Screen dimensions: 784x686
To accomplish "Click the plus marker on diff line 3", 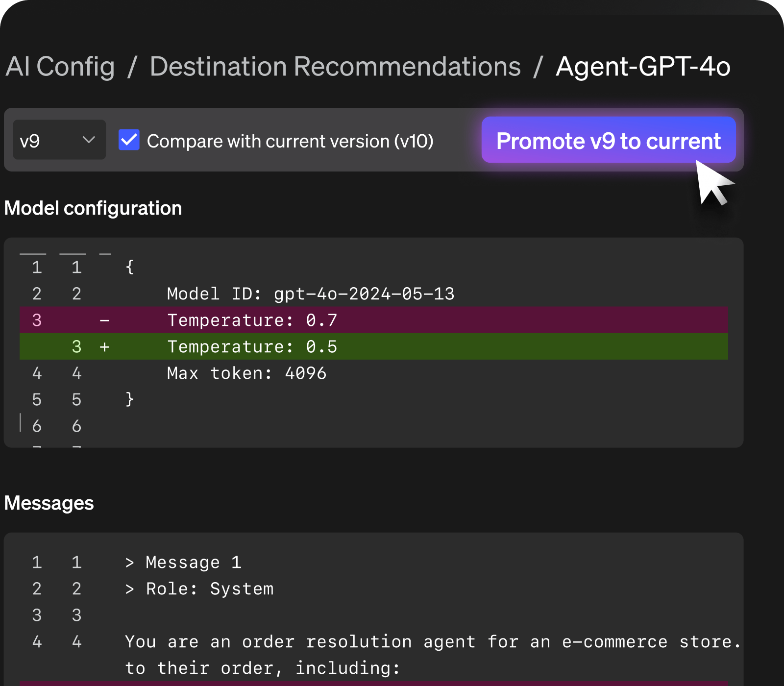I will (104, 347).
